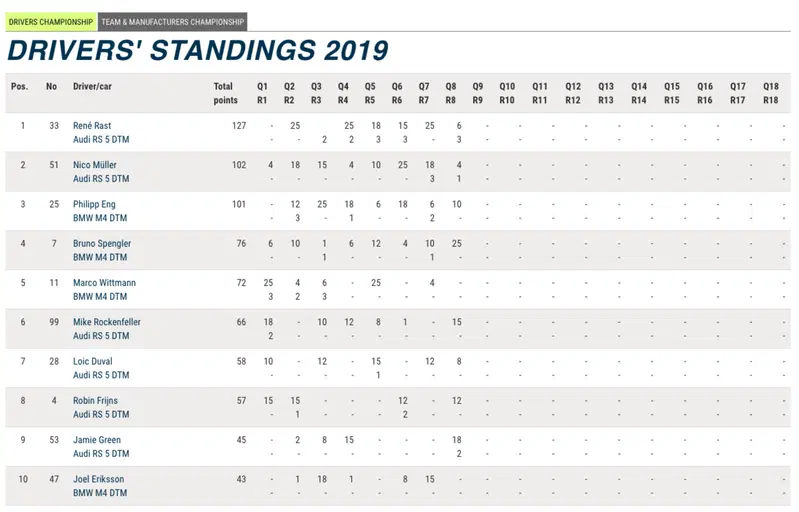
Task: Open Robin Frijns driver profile
Action: (95, 400)
